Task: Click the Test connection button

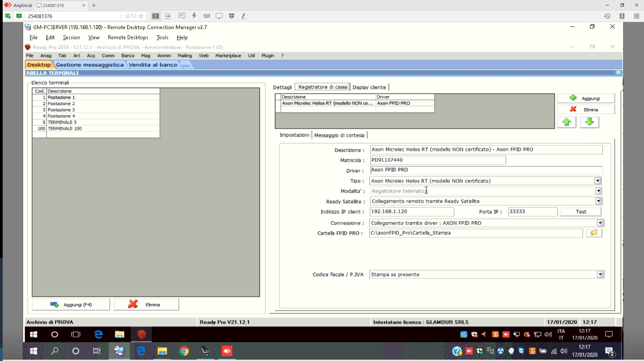Action: [581, 212]
